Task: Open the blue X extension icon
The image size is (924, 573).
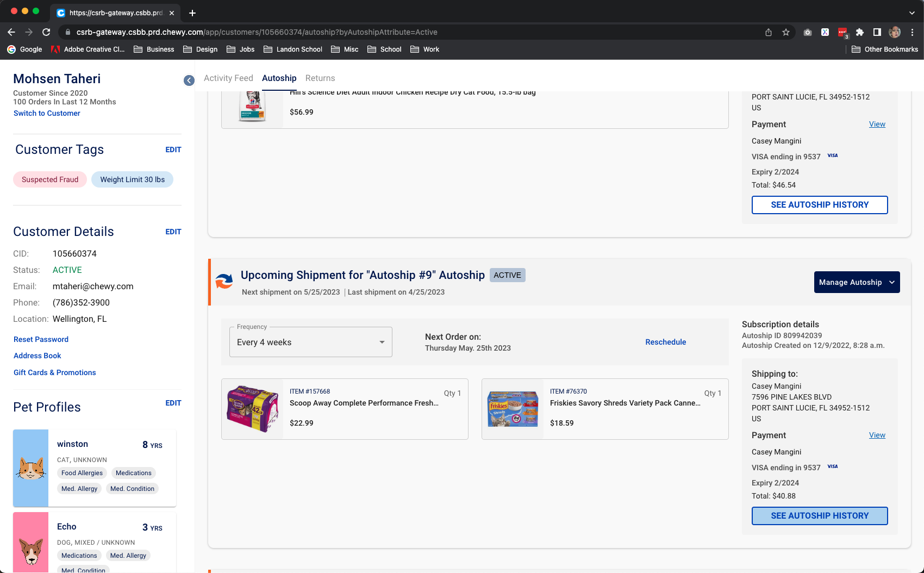Action: click(x=825, y=32)
